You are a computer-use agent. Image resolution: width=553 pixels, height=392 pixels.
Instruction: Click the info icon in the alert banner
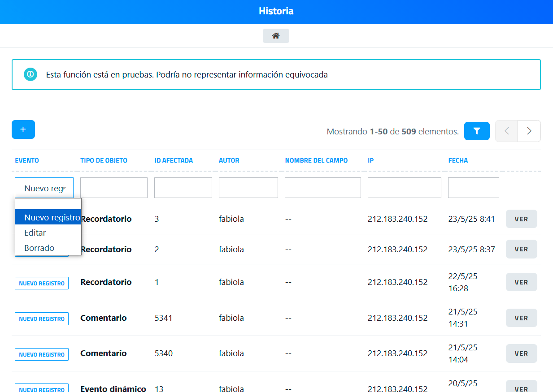(30, 74)
